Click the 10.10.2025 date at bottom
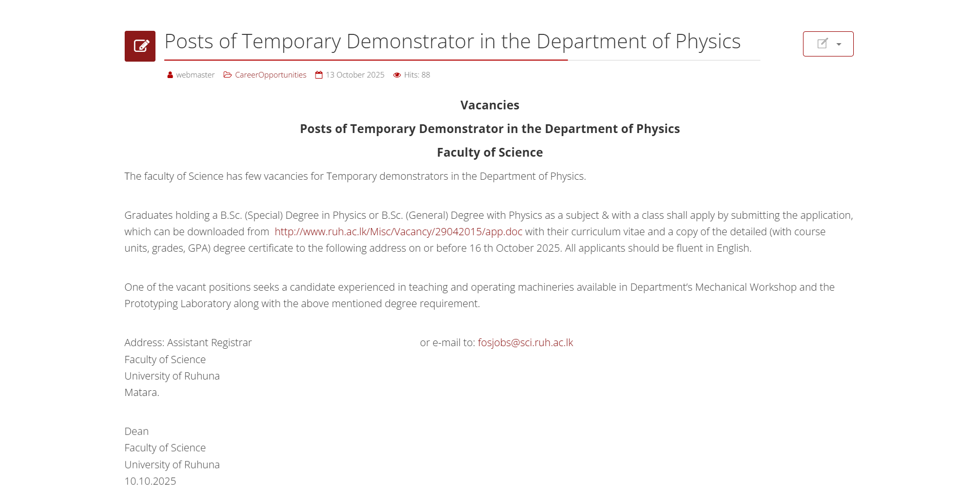This screenshot has width=980, height=492. [150, 481]
